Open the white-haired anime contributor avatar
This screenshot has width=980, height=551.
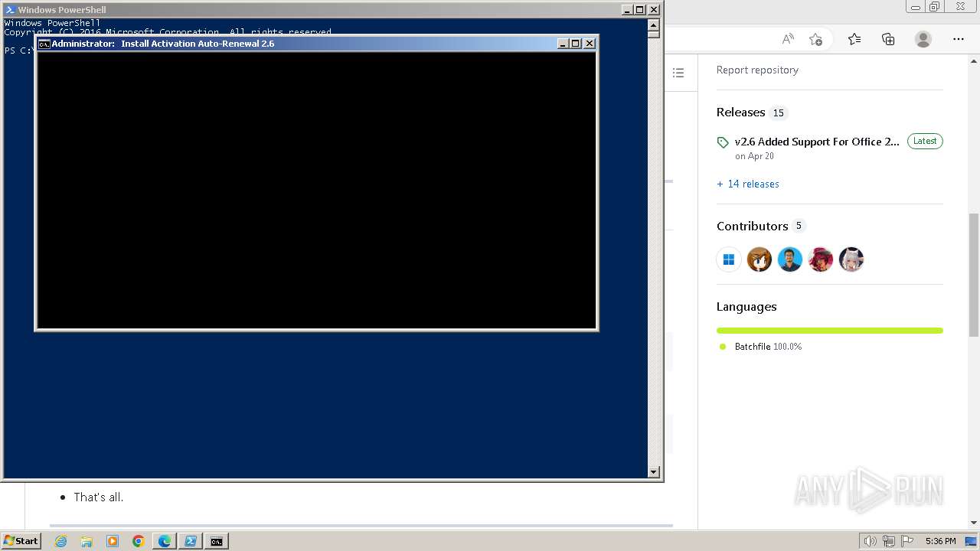click(x=851, y=259)
